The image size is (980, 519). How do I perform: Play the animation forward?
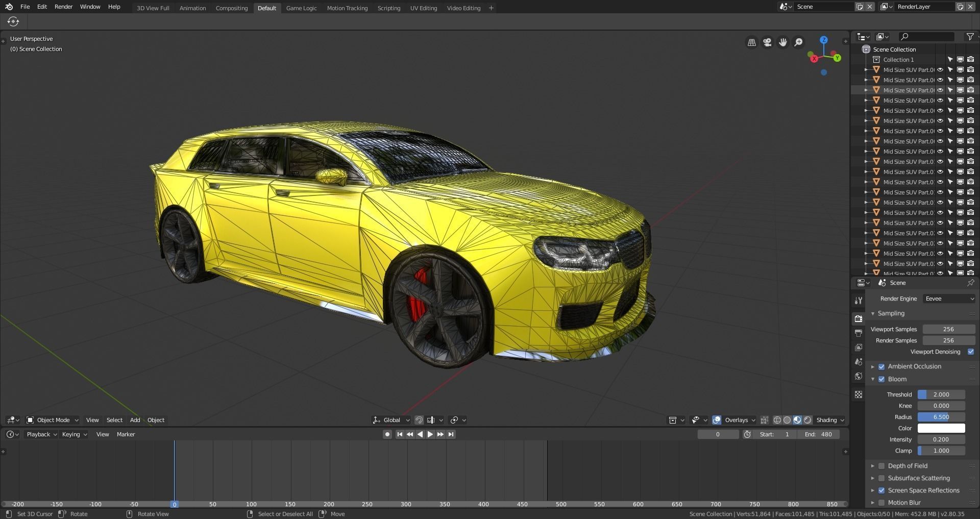[x=430, y=434]
